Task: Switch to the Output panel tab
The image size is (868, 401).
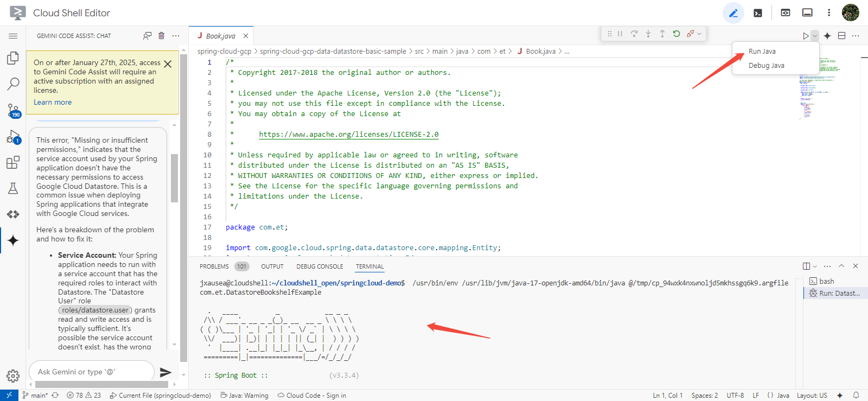Action: 272,266
